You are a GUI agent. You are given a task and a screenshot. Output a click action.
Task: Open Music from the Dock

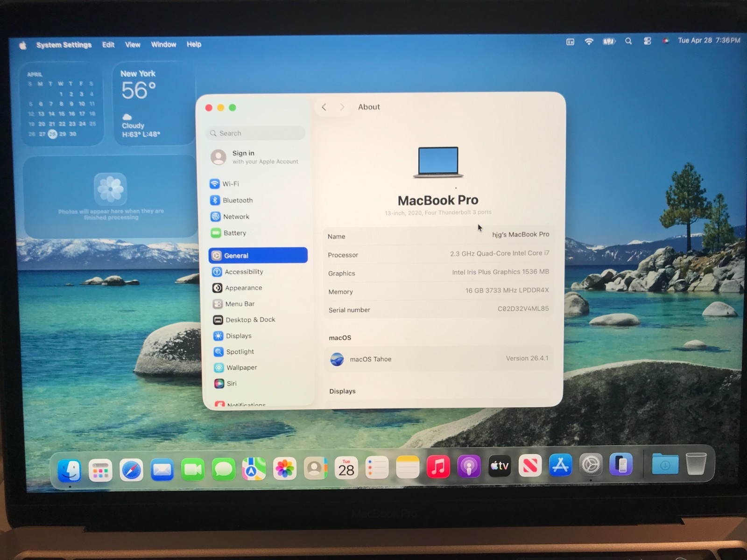tap(438, 466)
